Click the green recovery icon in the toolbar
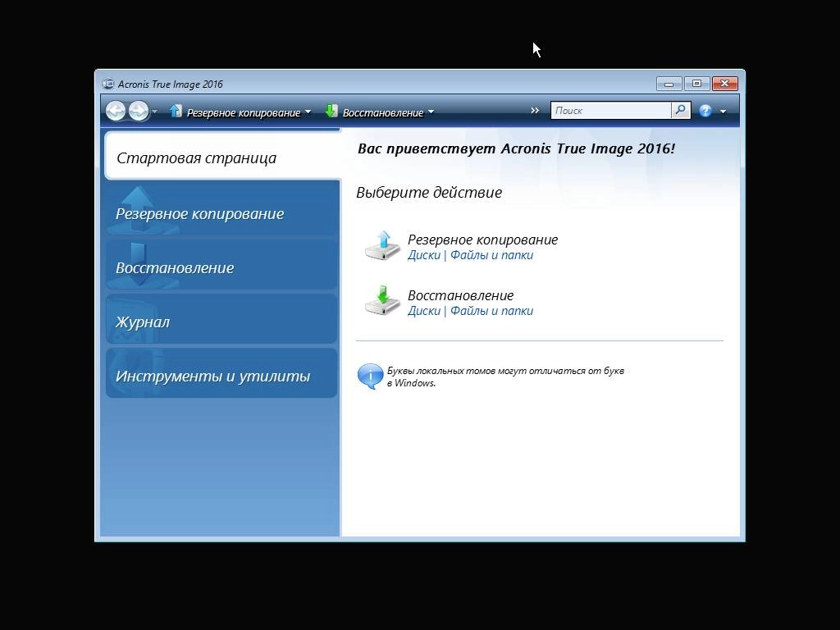This screenshot has height=630, width=840. coord(331,111)
